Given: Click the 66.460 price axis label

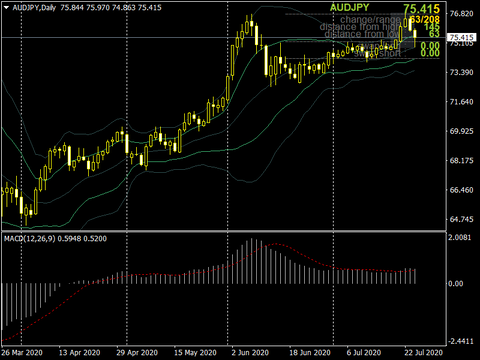Looking at the screenshot, I should pos(461,190).
